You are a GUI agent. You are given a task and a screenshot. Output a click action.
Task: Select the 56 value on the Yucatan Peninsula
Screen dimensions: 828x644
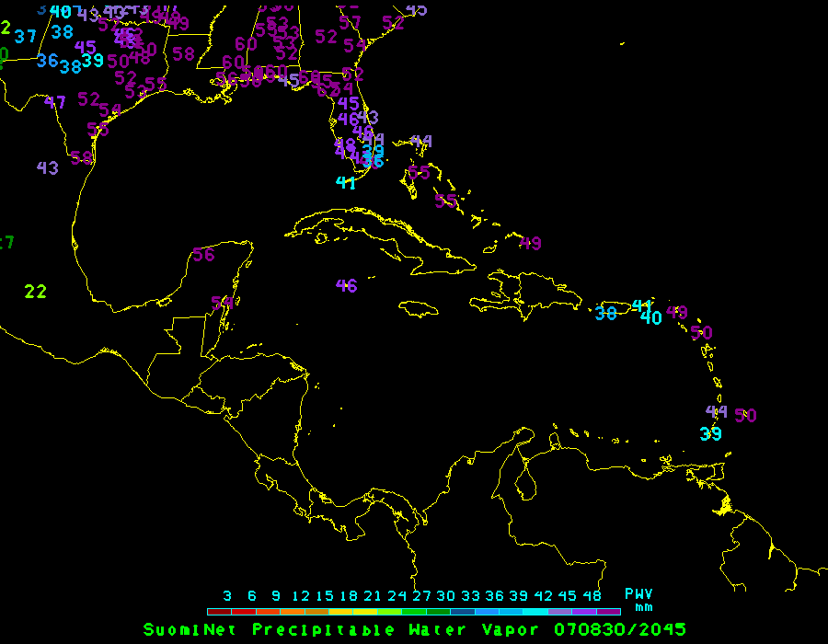[x=203, y=255]
